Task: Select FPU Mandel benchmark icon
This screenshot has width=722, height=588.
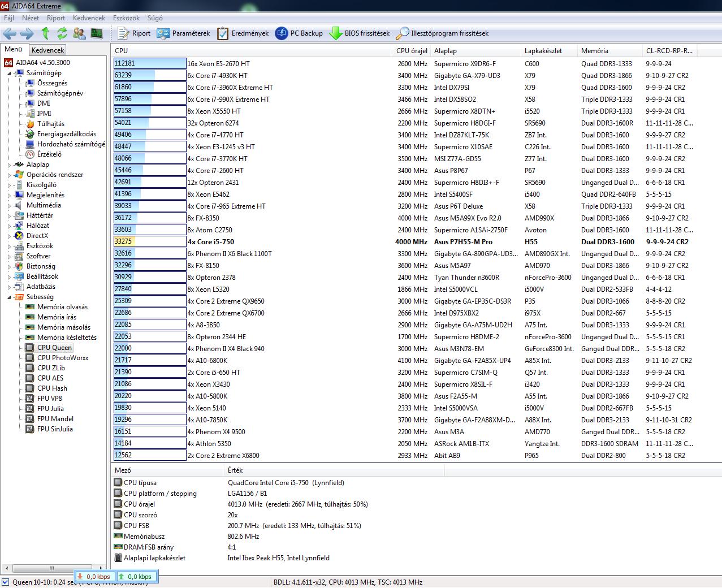Action: point(30,419)
